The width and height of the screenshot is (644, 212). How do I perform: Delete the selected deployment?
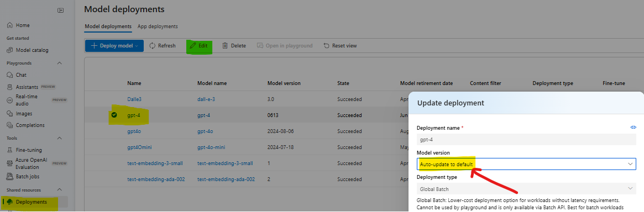[234, 45]
